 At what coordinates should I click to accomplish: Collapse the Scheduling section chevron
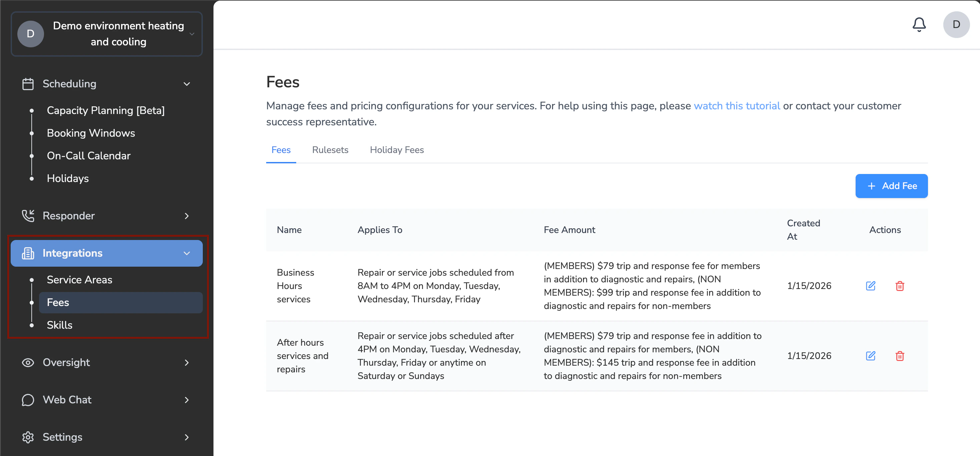coord(186,84)
